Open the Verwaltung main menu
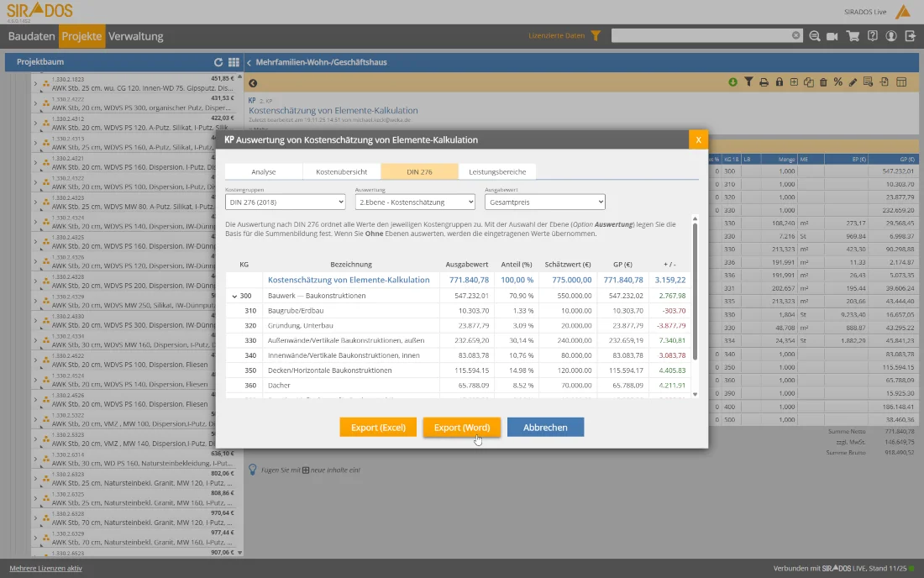 (136, 36)
